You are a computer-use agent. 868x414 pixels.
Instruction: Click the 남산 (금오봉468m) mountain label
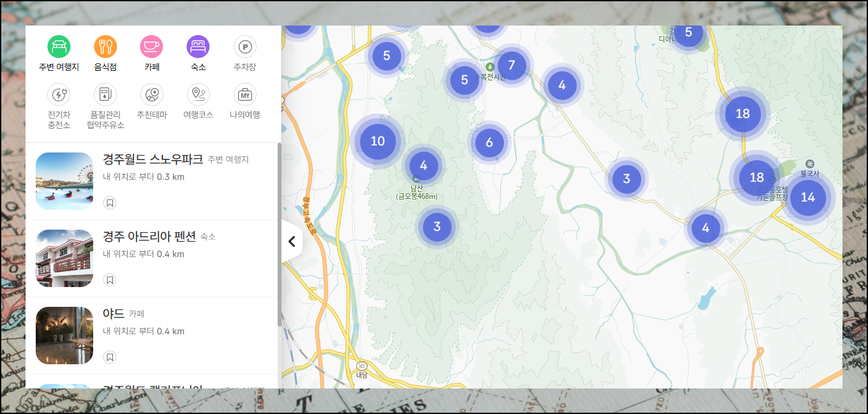point(417,192)
